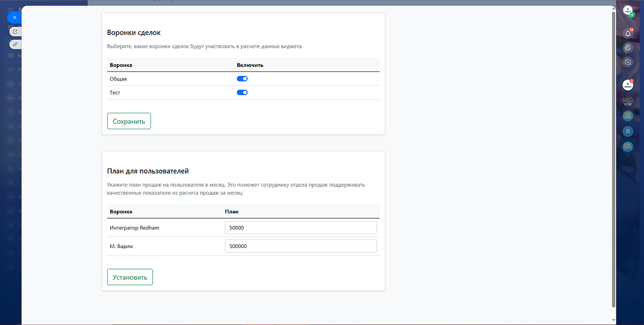Disable the Тест funnel switch

242,93
